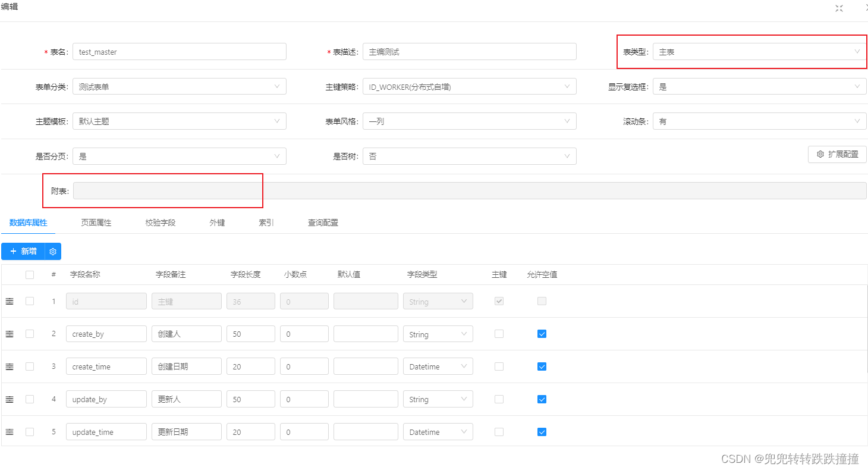
Task: Click the 允许空值 column header
Action: click(542, 275)
